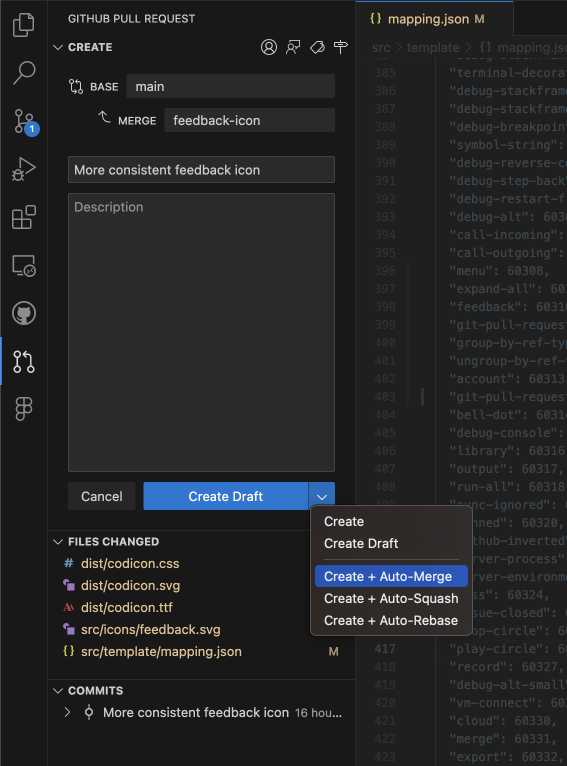Click the "cloud": 60330 line
567x766 pixels.
tap(503, 721)
